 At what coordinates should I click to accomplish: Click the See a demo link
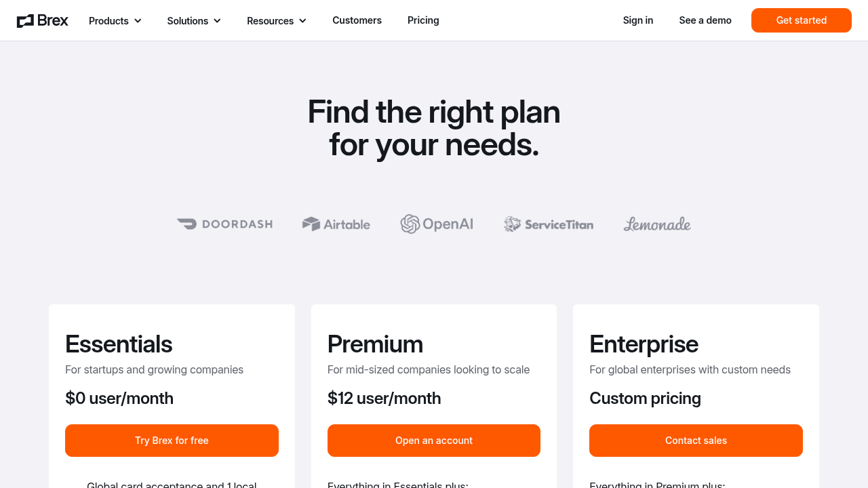705,20
